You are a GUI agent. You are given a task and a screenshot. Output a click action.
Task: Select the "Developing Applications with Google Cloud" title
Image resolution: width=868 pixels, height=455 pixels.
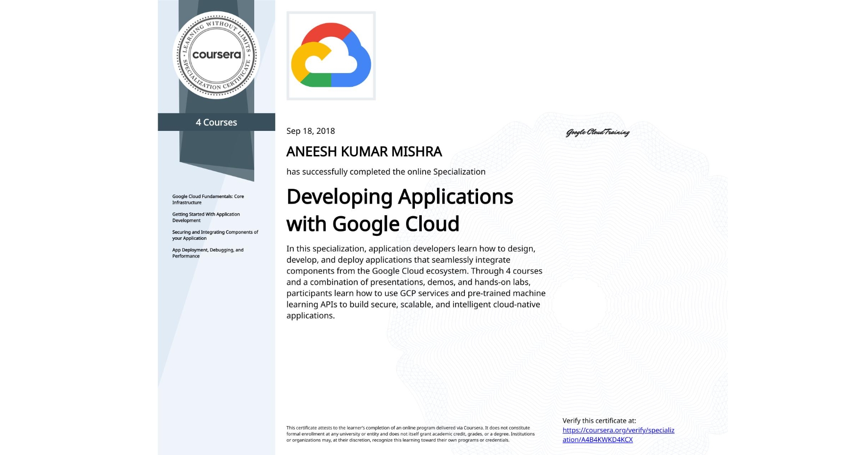pos(400,210)
